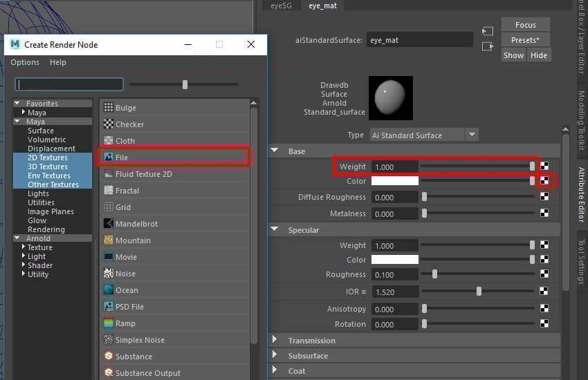Click the go to input connection icon

coord(488,31)
